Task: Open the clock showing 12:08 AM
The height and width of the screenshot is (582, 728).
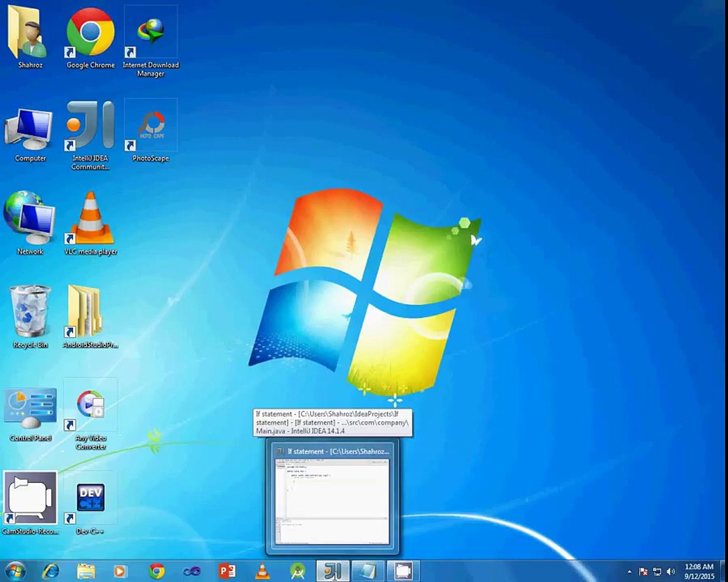Action: [699, 571]
